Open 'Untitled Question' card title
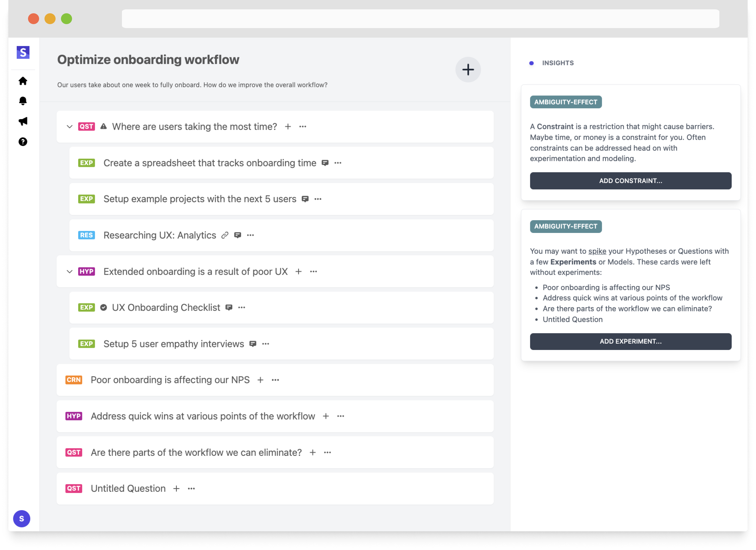 pyautogui.click(x=128, y=489)
